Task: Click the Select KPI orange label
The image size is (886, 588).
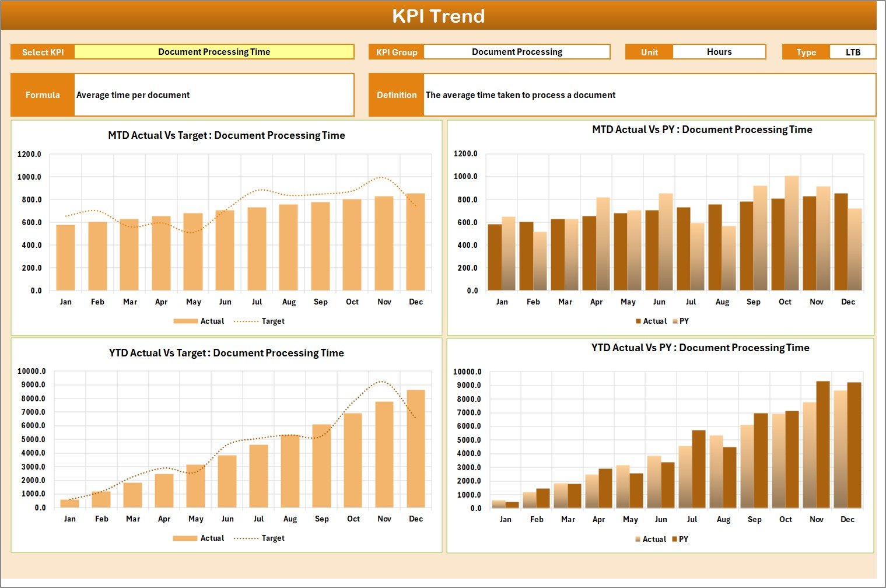Action: [x=42, y=51]
